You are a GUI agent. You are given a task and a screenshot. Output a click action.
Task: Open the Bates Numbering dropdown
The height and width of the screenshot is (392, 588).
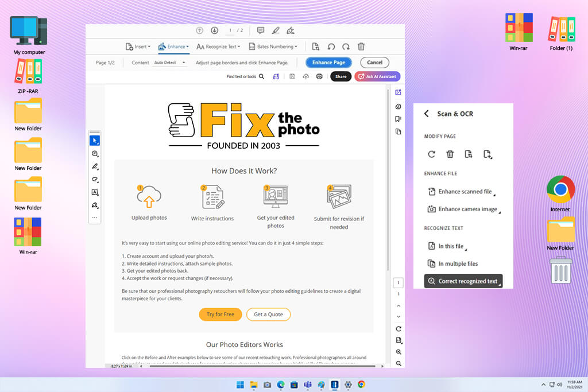[x=273, y=46]
